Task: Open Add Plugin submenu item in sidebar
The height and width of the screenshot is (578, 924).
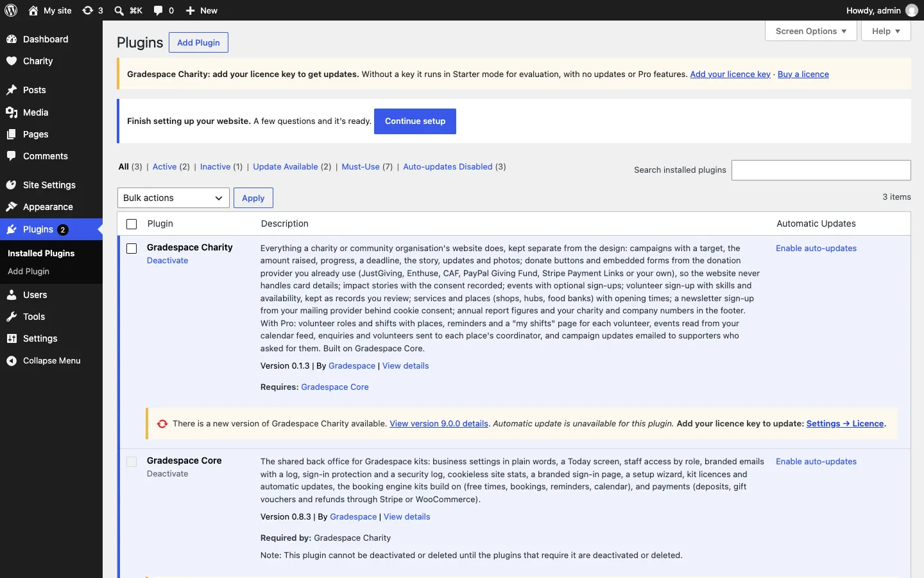Action: point(28,272)
